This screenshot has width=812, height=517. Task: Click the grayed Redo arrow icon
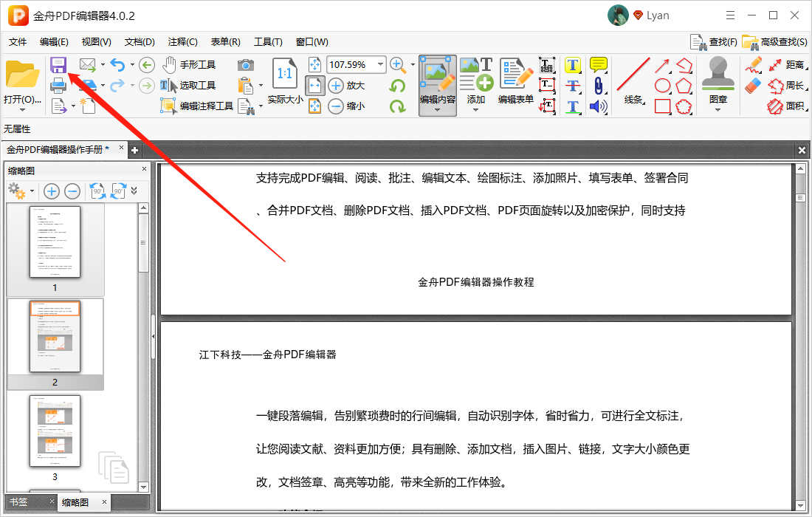[x=117, y=85]
